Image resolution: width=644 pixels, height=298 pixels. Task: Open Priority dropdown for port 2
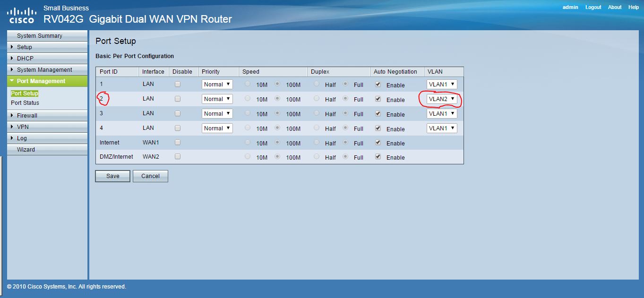click(217, 99)
